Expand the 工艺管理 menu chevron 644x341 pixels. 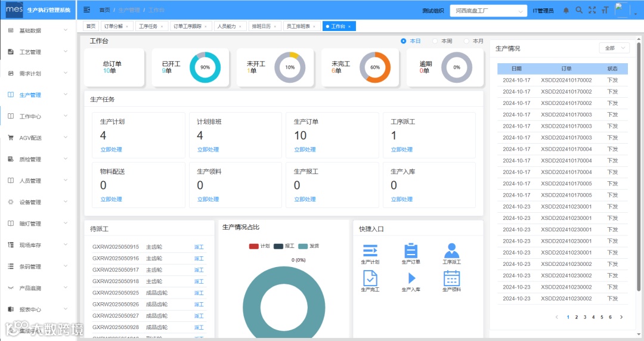pos(66,51)
